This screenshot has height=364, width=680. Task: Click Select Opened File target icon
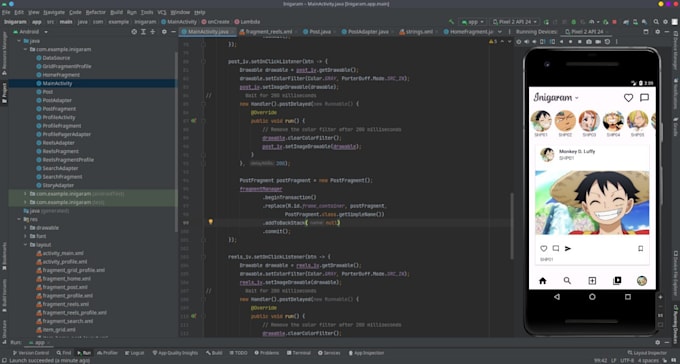click(134, 32)
